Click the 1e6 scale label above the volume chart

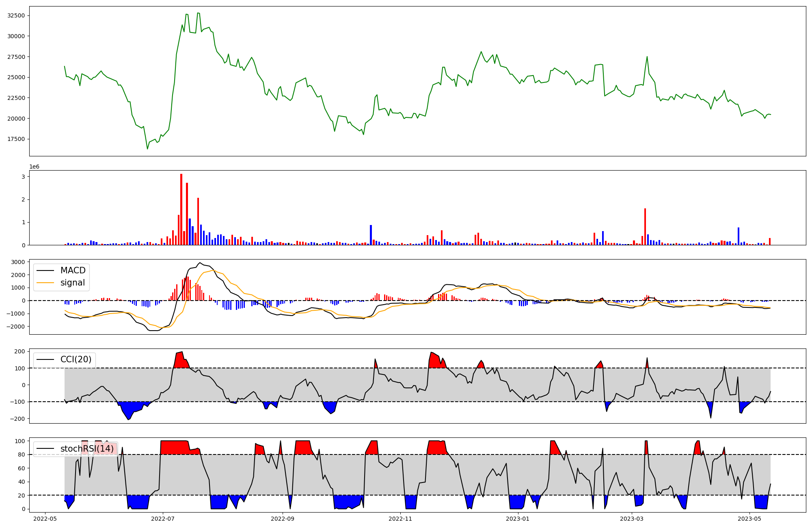(34, 167)
